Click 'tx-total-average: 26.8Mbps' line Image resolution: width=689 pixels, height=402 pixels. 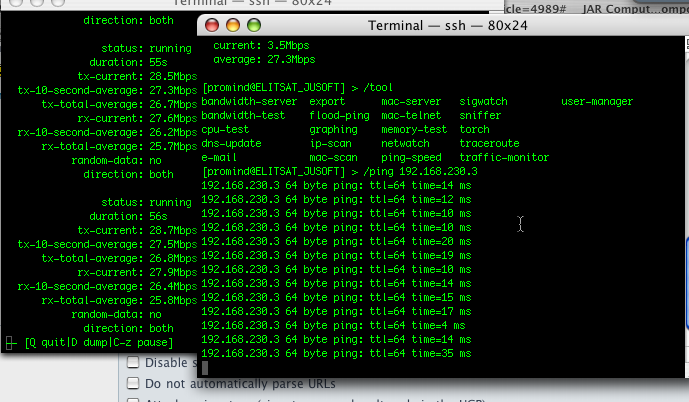point(119,259)
